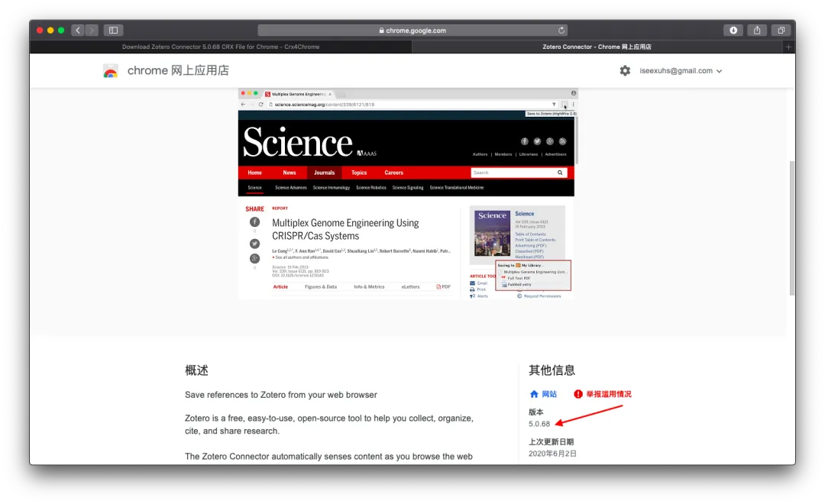Switch to the Crx4Chrome download tab
Viewport: 825px width, 504px height.
[221, 47]
